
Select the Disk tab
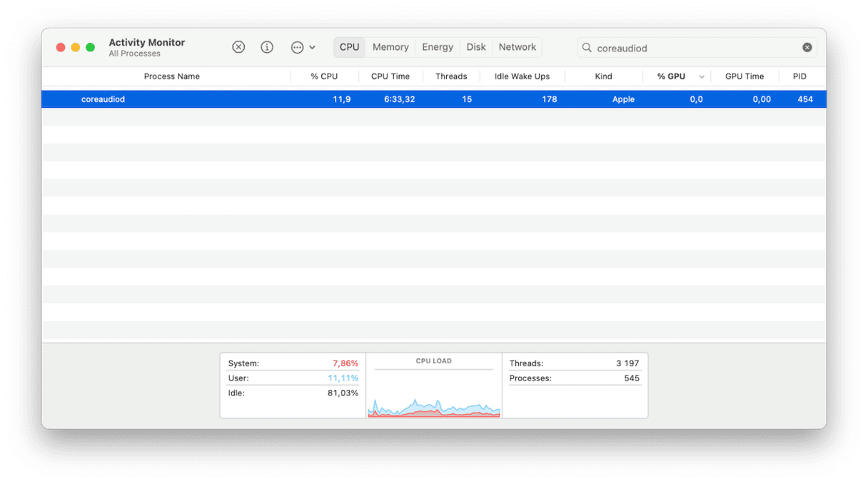click(476, 47)
